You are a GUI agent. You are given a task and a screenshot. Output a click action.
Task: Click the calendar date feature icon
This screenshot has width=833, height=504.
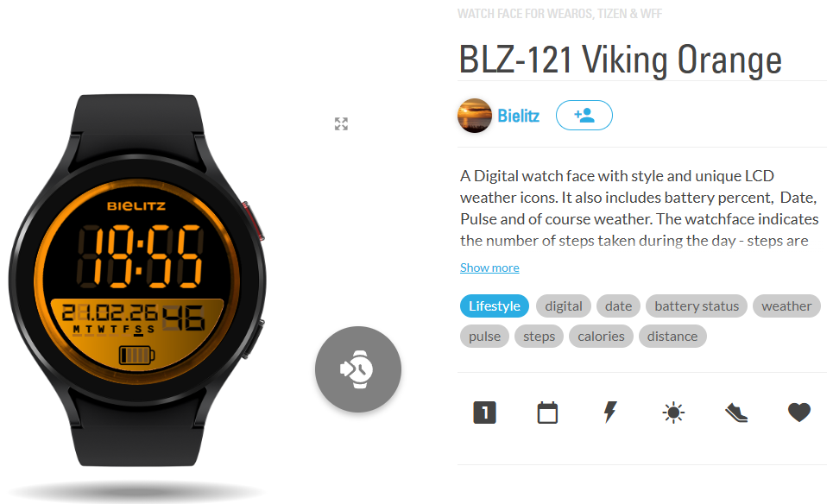tap(547, 413)
